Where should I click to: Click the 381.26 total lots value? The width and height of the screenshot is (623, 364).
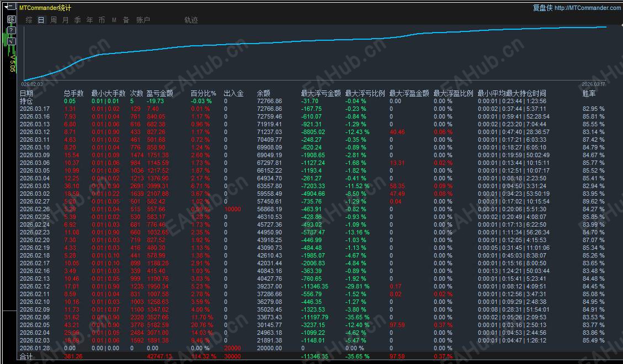point(73,356)
